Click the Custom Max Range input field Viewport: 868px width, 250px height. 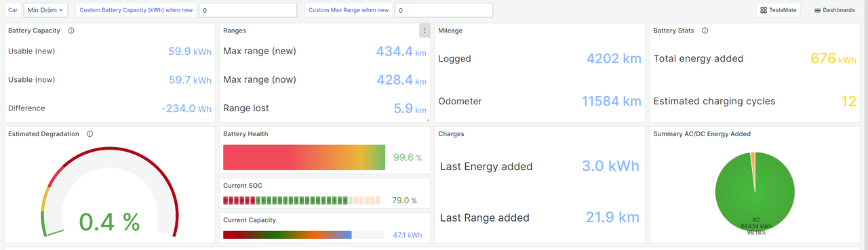(443, 10)
